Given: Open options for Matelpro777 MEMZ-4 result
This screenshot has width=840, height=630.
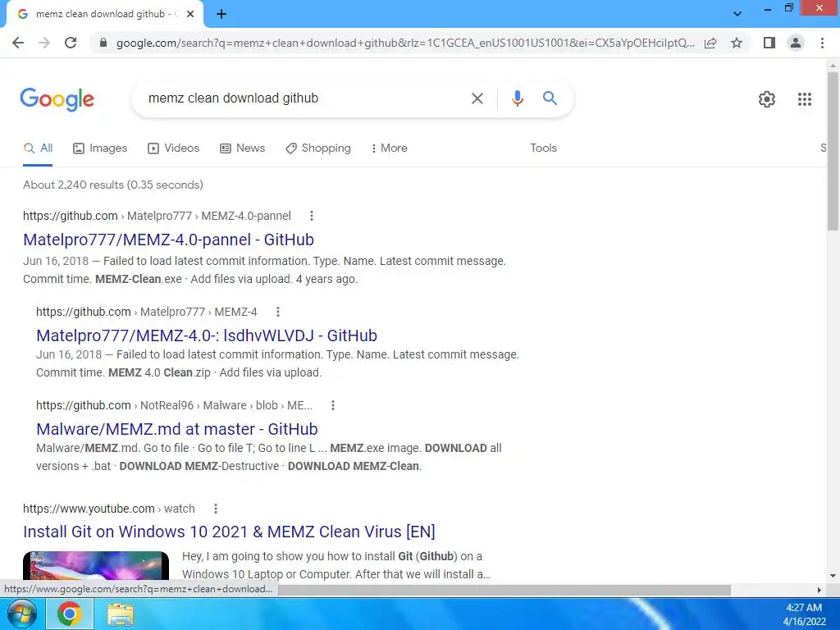Looking at the screenshot, I should pos(277,312).
